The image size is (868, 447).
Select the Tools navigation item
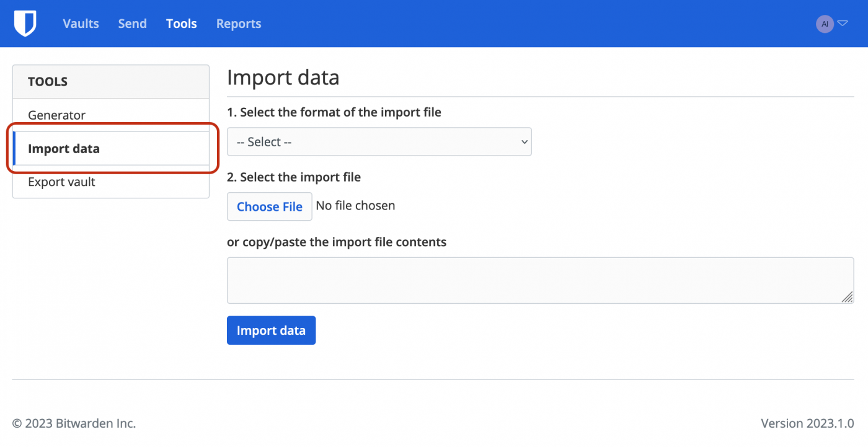tap(181, 24)
